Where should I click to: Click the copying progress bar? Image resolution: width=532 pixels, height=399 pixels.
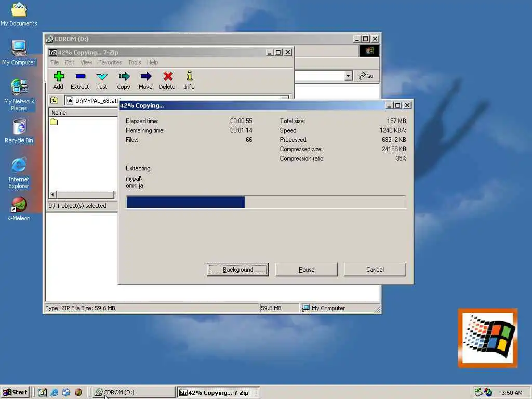click(266, 202)
